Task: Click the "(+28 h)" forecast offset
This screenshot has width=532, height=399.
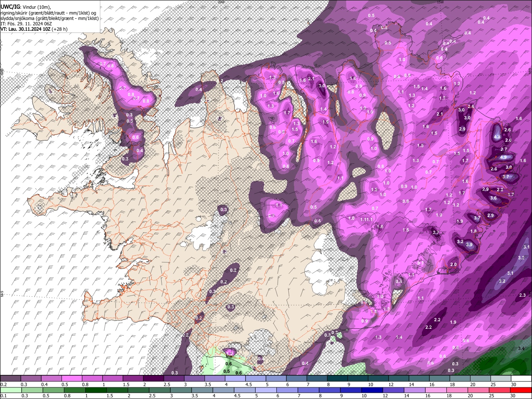Action: [59, 29]
